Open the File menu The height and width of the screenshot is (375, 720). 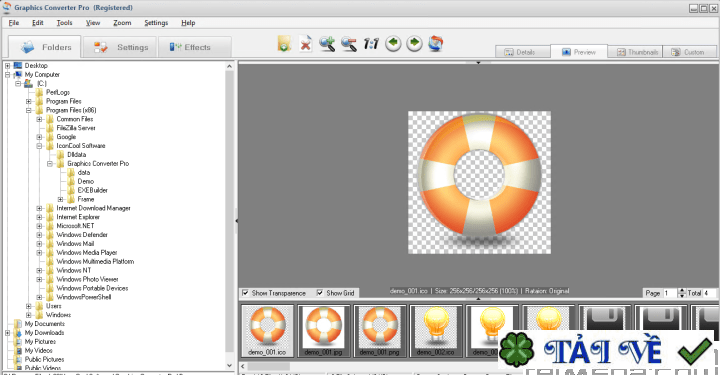tap(14, 22)
